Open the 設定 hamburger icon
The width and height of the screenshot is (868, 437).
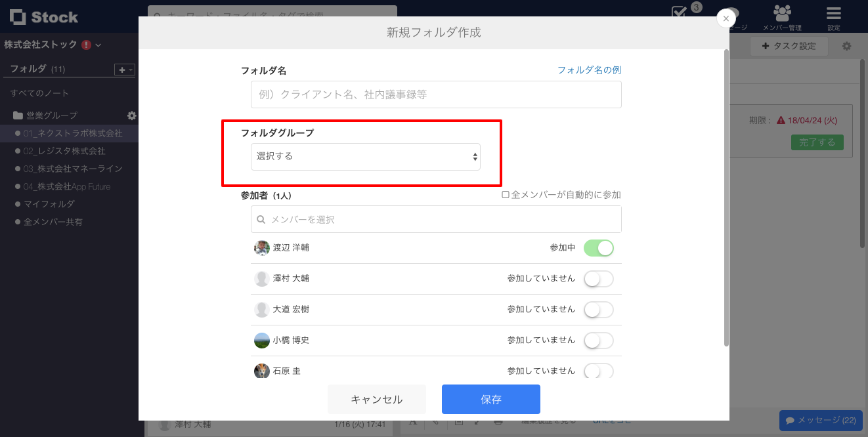[x=833, y=13]
